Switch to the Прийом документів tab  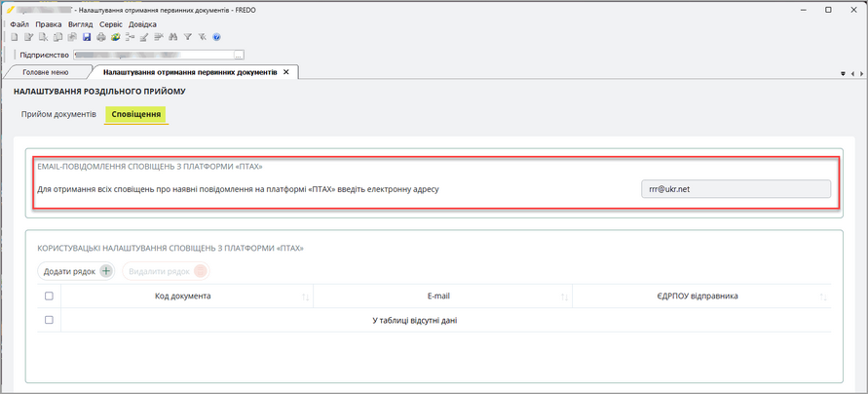point(58,114)
